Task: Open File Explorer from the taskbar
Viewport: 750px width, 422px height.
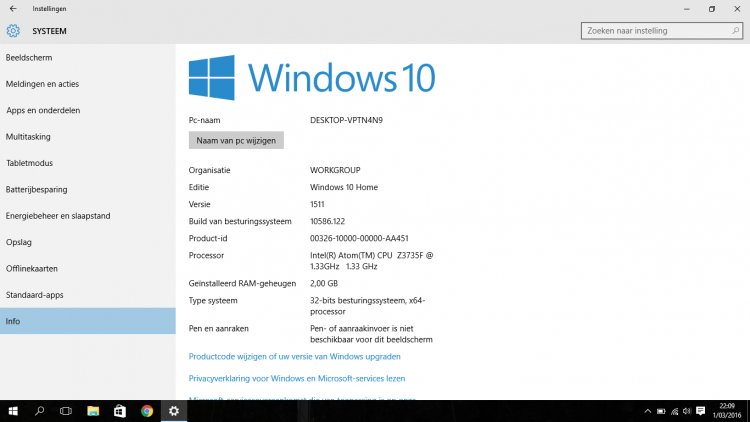Action: coord(93,411)
